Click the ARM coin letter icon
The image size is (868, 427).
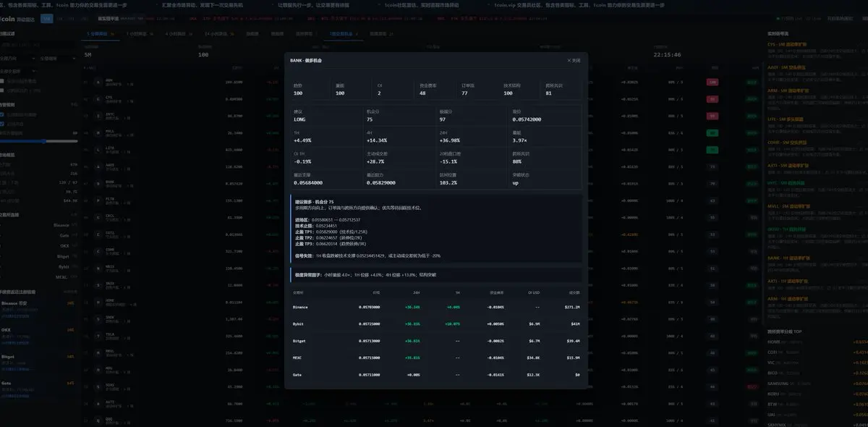pos(98,82)
